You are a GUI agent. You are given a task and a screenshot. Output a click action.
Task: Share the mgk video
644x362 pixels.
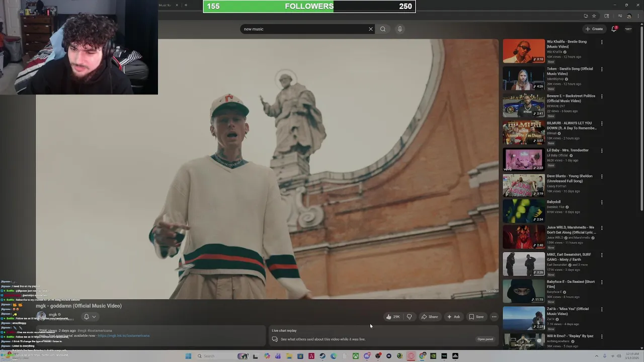point(430,317)
